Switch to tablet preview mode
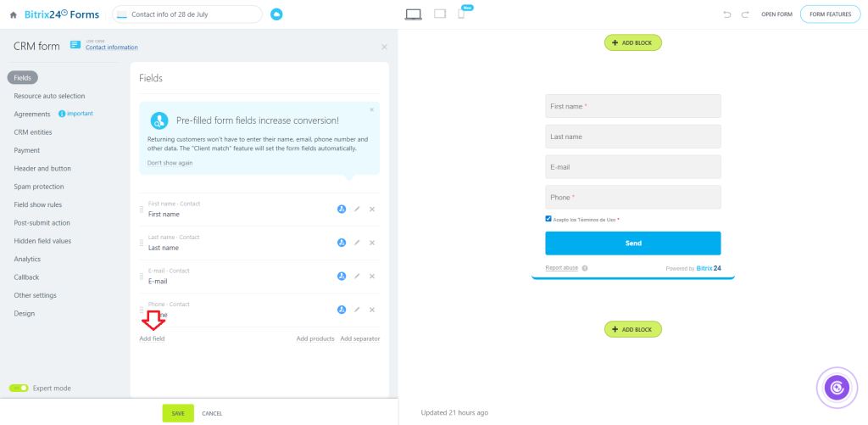868x425 pixels. 439,14
